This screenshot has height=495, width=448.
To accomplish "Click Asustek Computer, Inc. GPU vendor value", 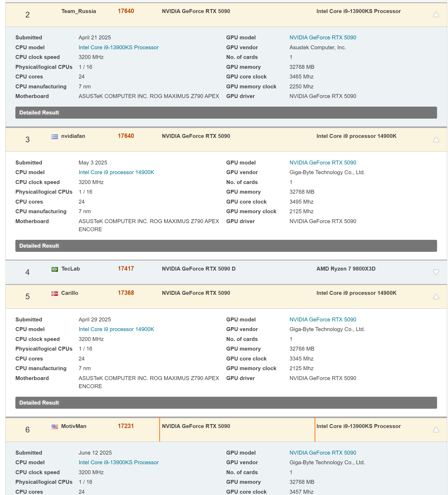I will click(x=318, y=47).
